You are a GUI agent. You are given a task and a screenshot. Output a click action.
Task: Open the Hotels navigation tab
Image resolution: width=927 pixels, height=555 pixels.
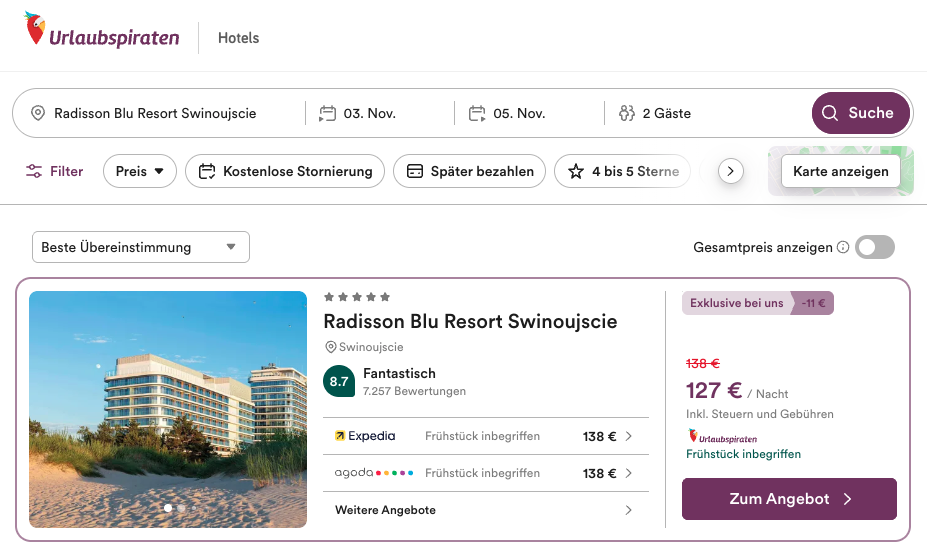pyautogui.click(x=238, y=38)
